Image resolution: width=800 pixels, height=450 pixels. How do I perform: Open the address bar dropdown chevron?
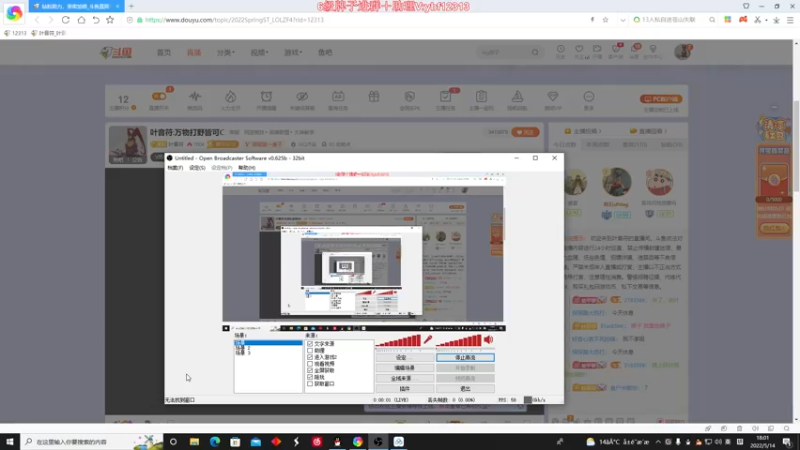tap(622, 20)
